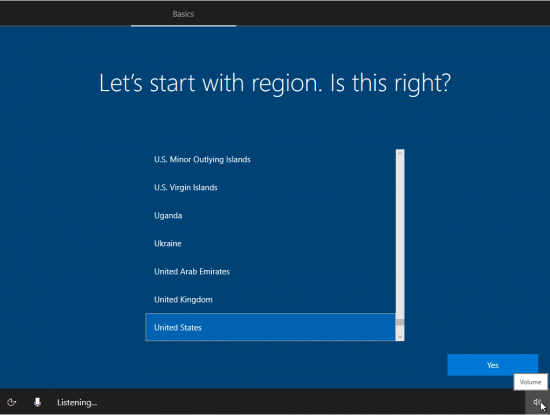Click the region list scrollbar thumb
This screenshot has height=415, width=550.
pyautogui.click(x=400, y=322)
